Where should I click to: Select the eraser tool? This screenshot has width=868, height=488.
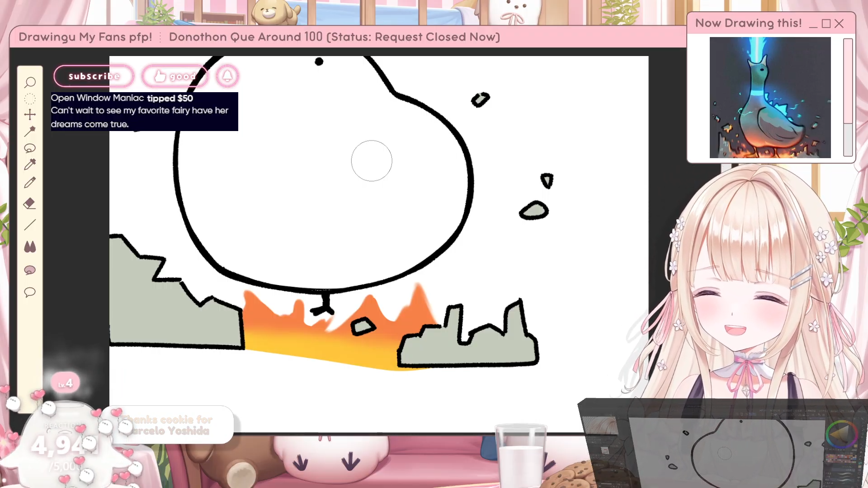pos(30,203)
